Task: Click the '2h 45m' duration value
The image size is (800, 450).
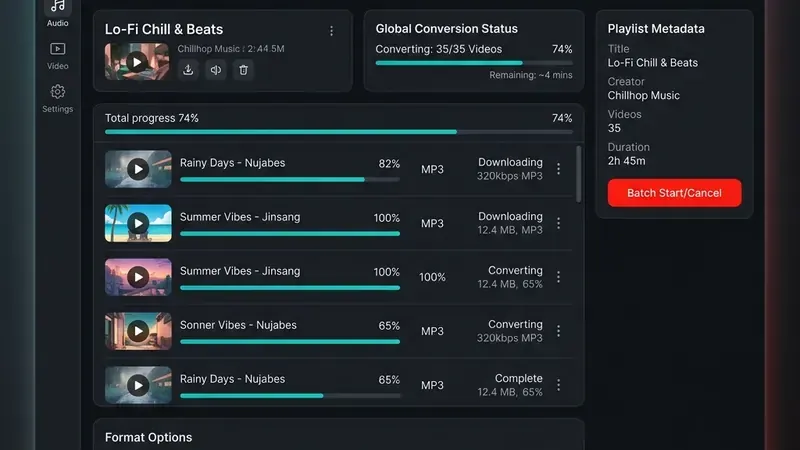Action: (627, 161)
